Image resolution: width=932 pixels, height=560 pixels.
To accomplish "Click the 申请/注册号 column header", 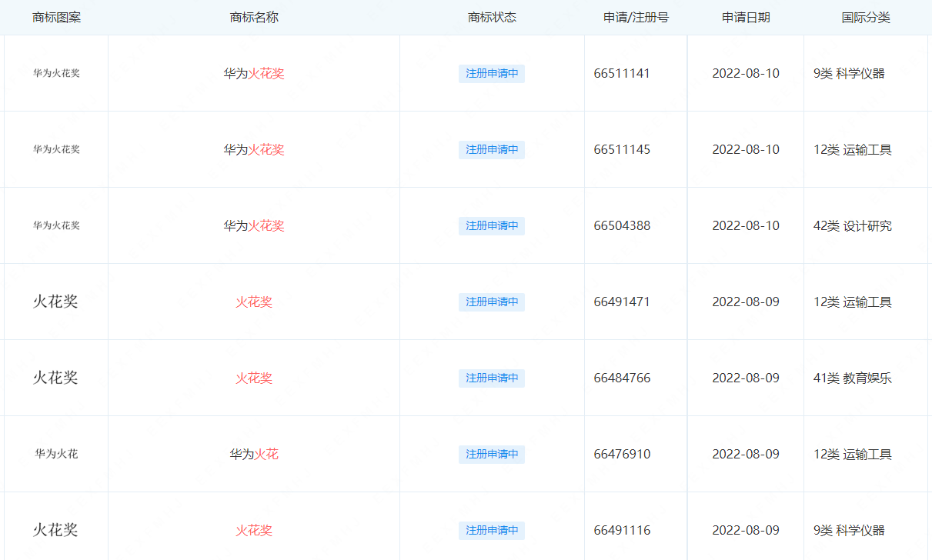I will coord(636,18).
